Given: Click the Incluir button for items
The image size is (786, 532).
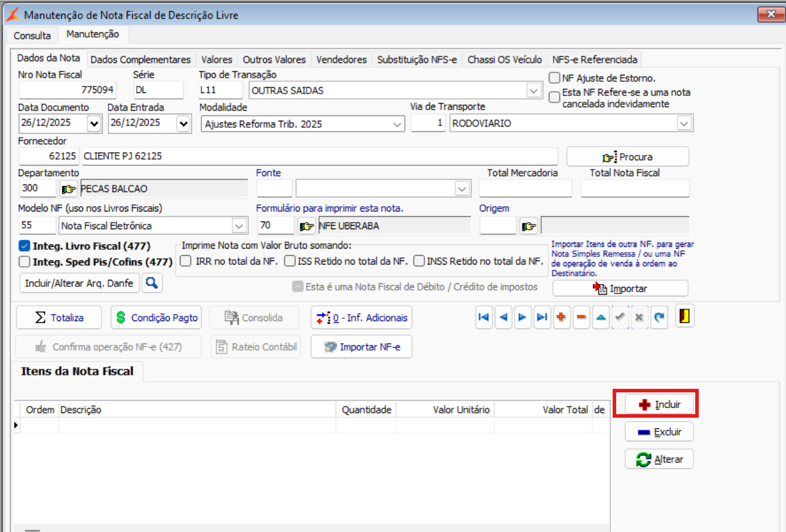Looking at the screenshot, I should click(x=659, y=405).
